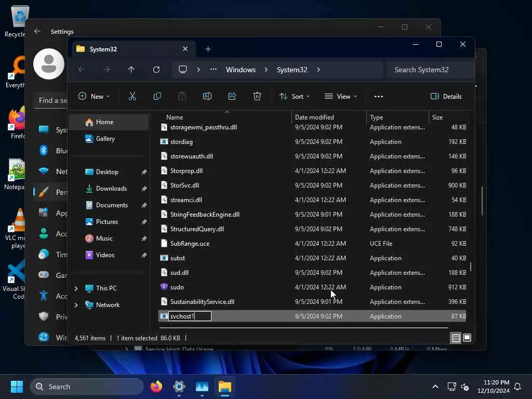Image resolution: width=532 pixels, height=399 pixels.
Task: Open Firefox from the taskbar
Action: (156, 387)
